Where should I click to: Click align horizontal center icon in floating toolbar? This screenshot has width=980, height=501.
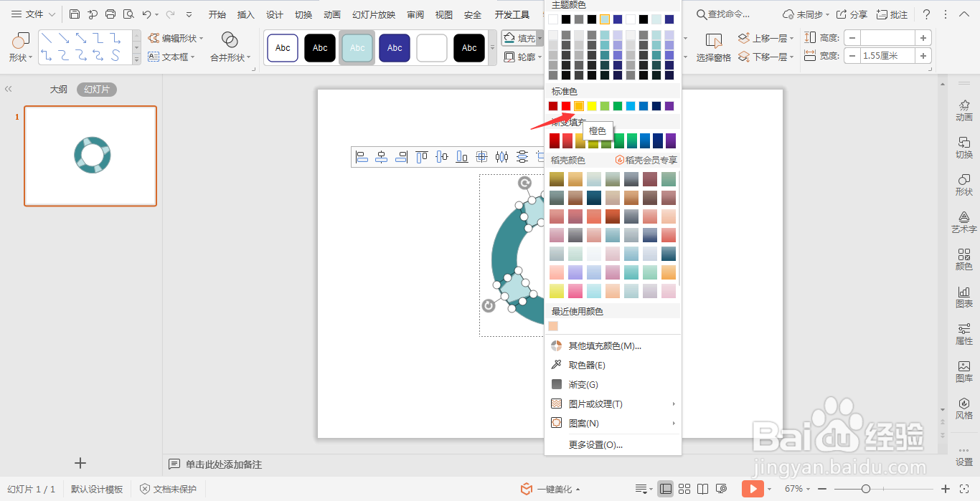(x=382, y=157)
